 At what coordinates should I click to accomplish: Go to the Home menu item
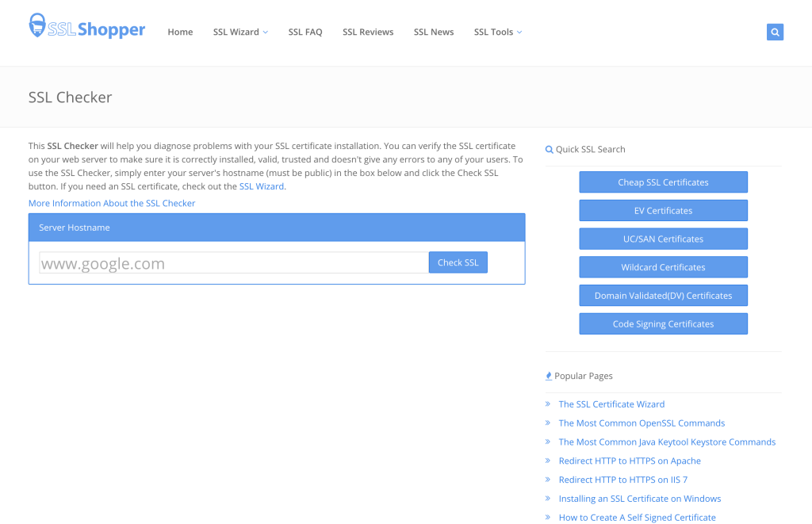pyautogui.click(x=180, y=33)
